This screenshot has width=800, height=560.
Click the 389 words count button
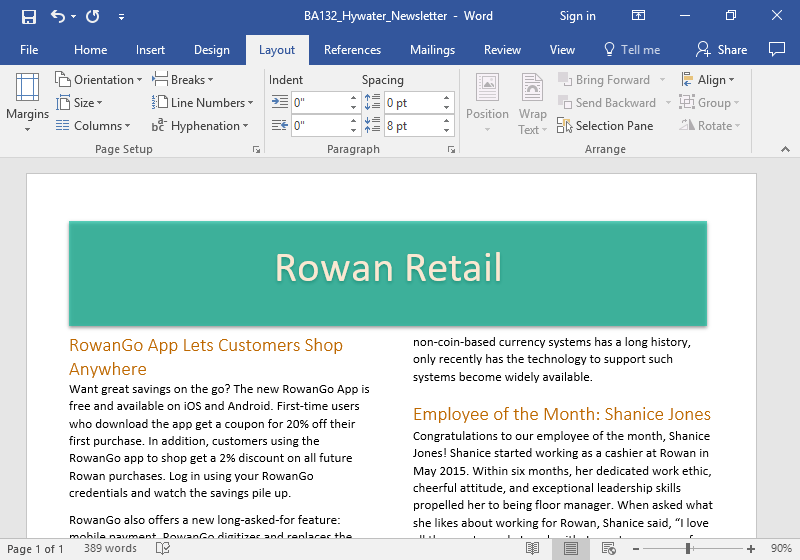pos(110,549)
